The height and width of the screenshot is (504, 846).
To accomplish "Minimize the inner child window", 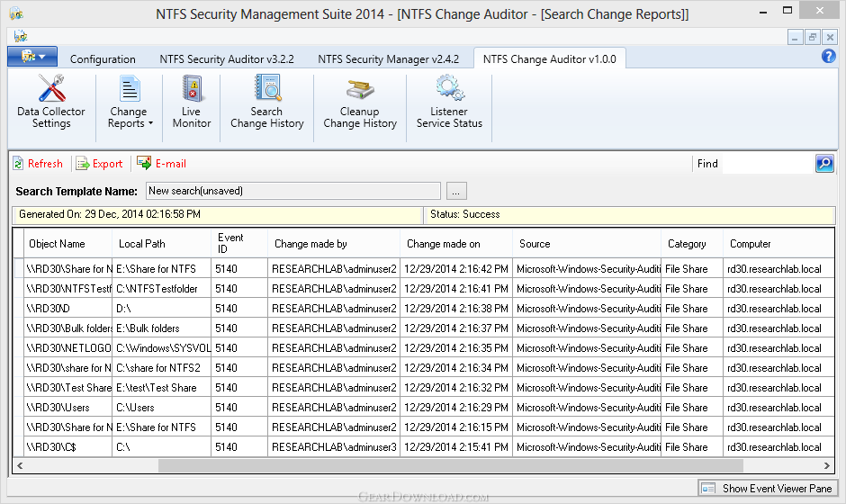I will point(795,37).
